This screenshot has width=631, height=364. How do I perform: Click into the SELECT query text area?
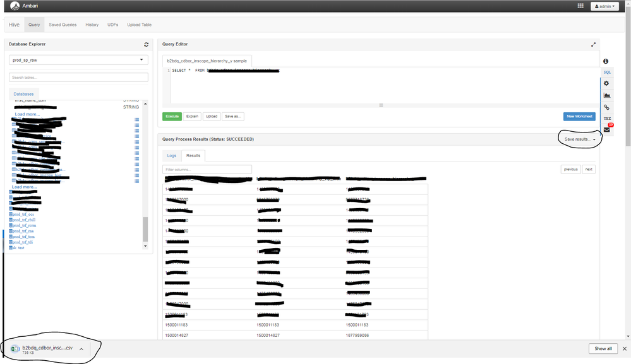(384, 85)
